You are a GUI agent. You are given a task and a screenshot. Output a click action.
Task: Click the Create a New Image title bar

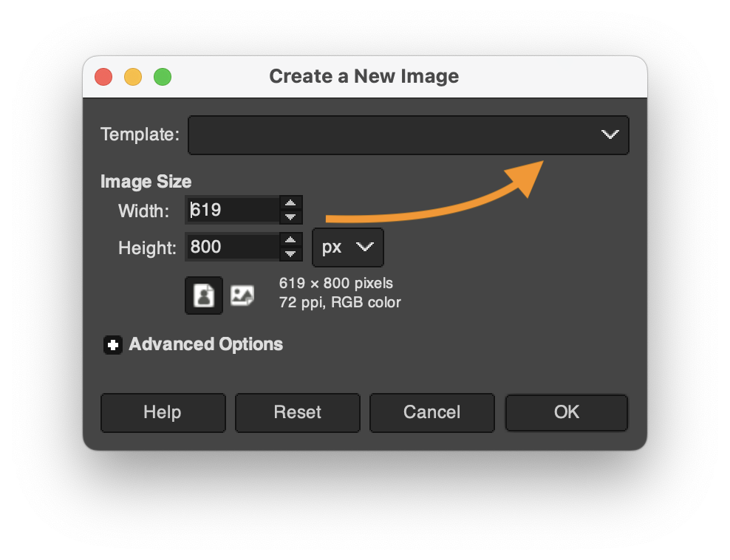[364, 76]
